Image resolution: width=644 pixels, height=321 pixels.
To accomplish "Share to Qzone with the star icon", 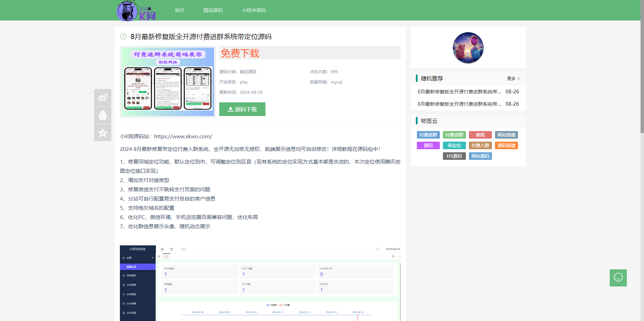I will click(102, 133).
